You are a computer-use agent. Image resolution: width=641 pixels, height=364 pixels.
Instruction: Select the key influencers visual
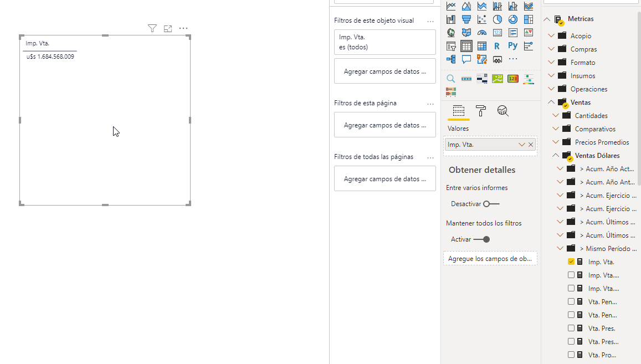529,46
